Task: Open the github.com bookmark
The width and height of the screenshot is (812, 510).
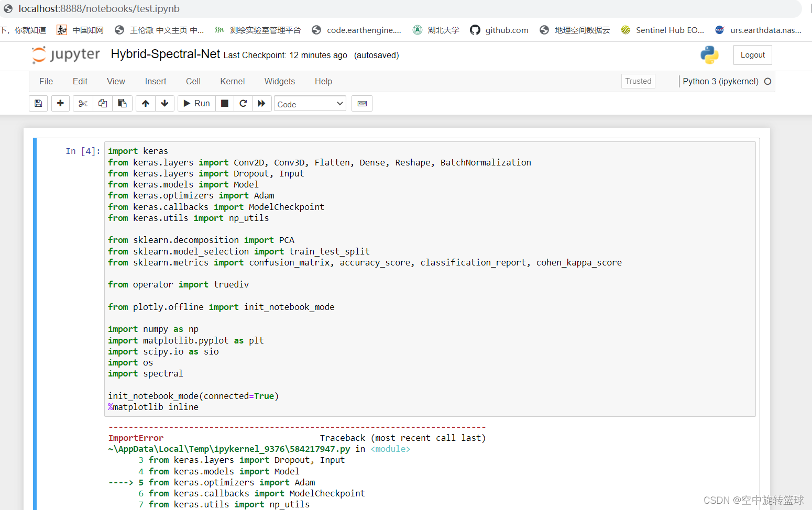Action: point(499,30)
